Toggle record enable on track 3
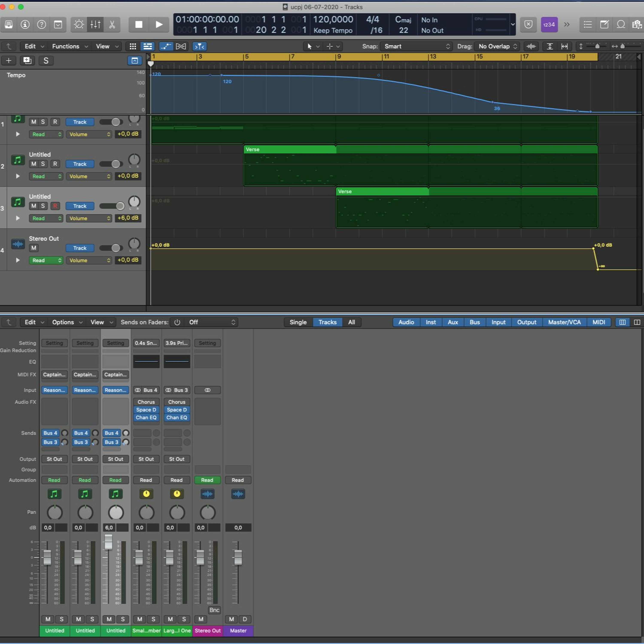The image size is (644, 644). pos(55,206)
